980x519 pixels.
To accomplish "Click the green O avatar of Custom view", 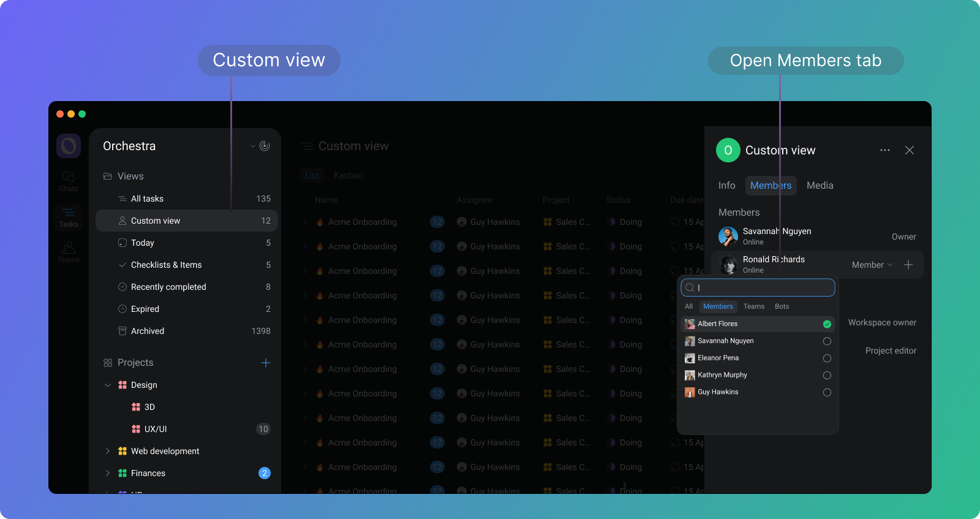I will point(728,150).
